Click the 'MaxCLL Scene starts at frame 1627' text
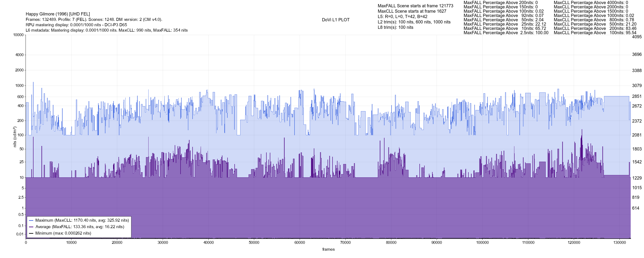 pos(412,11)
